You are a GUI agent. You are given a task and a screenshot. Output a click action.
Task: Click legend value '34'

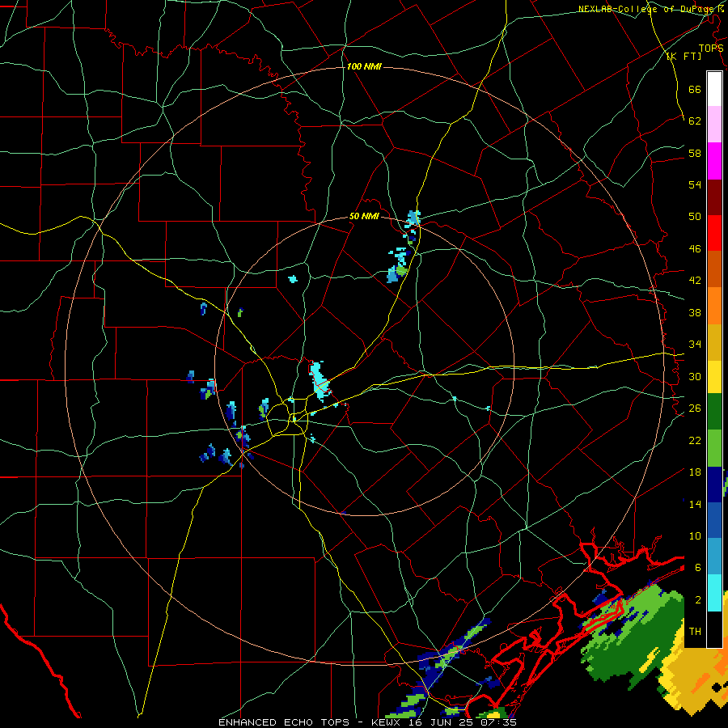point(695,345)
